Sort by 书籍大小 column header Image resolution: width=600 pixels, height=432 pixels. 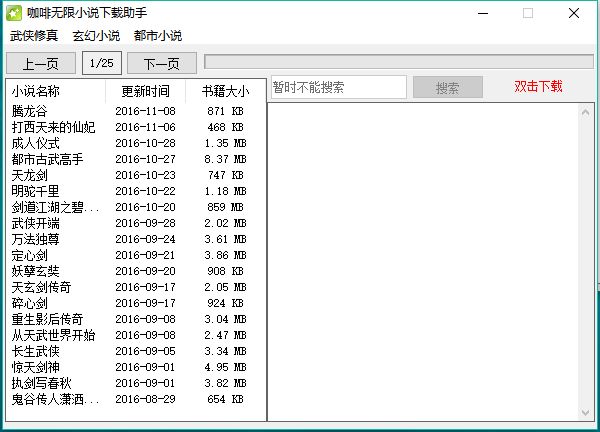point(225,91)
